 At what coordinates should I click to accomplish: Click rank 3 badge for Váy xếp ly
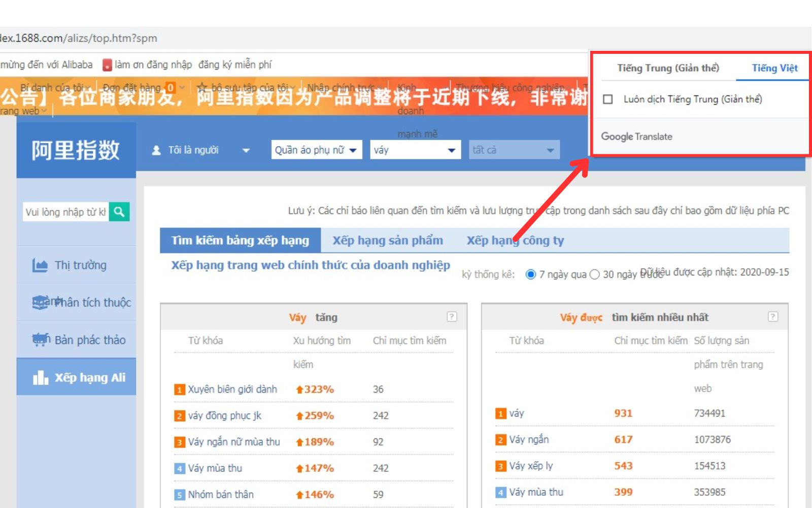point(500,466)
